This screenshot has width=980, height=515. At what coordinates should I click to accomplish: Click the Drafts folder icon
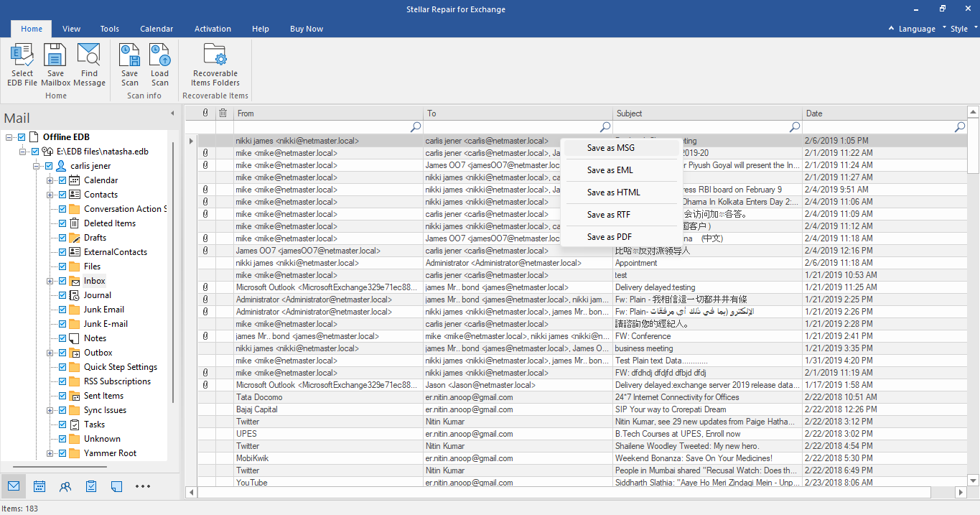75,238
